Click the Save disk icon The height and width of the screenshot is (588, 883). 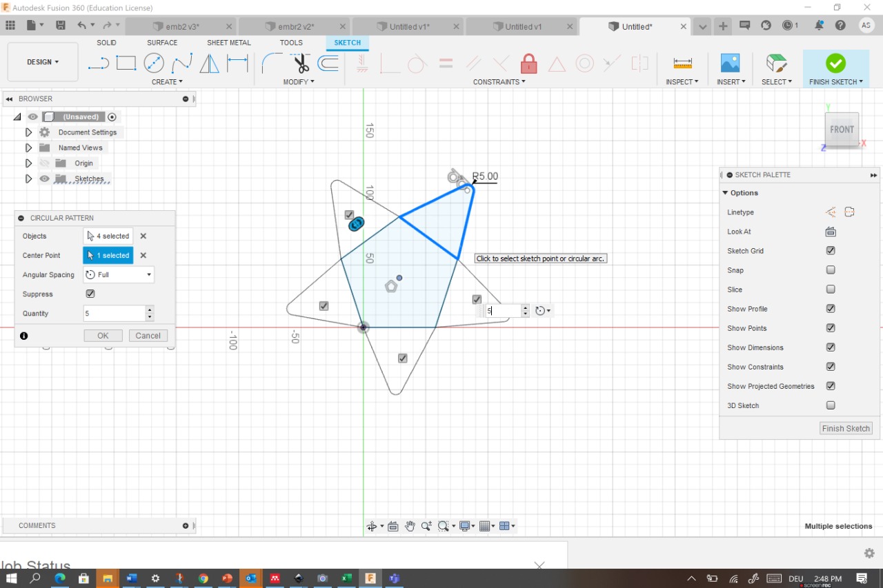[61, 26]
